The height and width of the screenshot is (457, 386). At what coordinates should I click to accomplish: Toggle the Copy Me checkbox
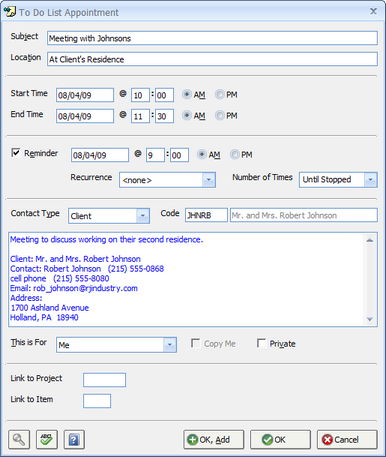coord(196,343)
